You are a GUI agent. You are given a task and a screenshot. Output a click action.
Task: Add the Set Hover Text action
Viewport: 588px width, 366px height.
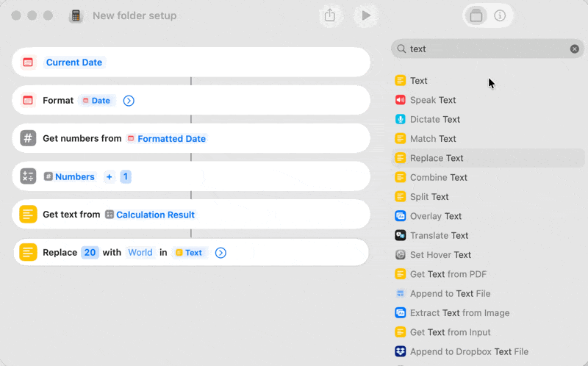point(487,254)
